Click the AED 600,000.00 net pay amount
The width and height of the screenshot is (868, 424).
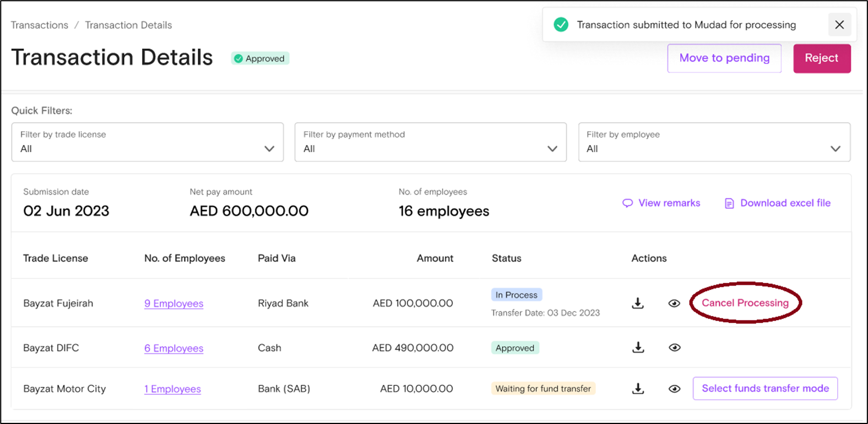click(249, 211)
